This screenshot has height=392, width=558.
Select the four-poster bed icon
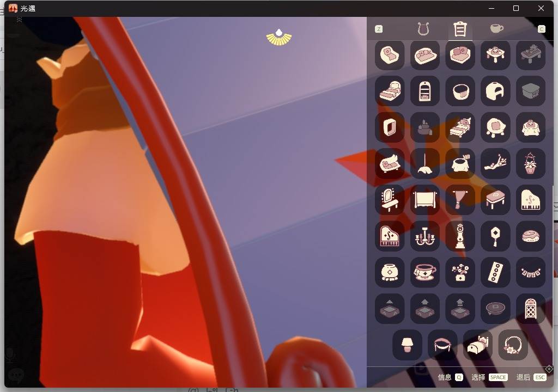click(460, 127)
